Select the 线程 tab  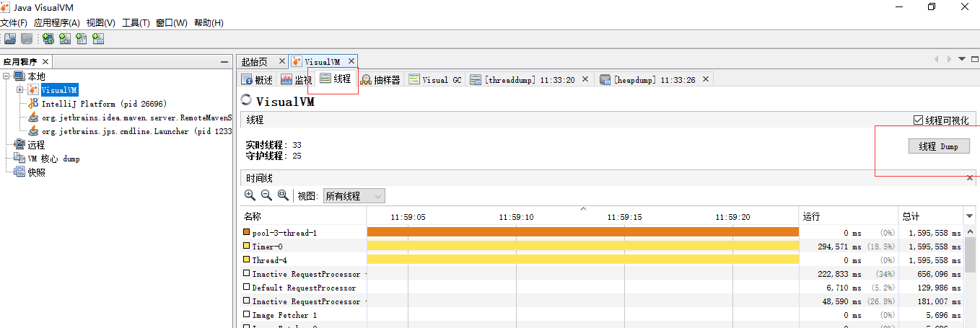tap(336, 79)
